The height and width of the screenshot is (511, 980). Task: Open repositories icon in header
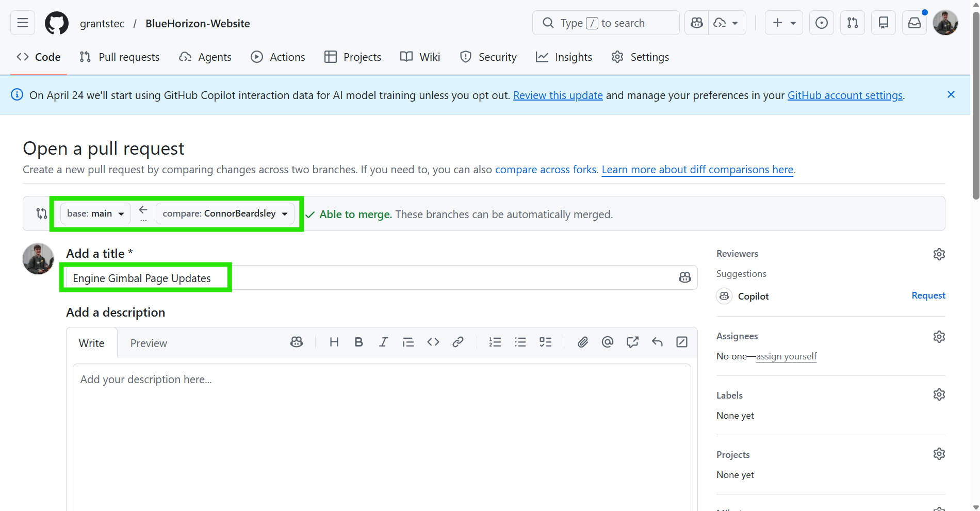pos(884,23)
